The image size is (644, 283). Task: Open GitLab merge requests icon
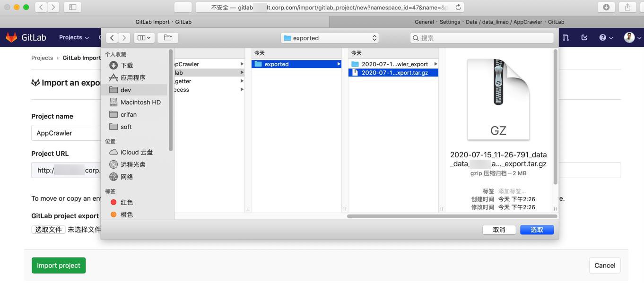pos(566,37)
